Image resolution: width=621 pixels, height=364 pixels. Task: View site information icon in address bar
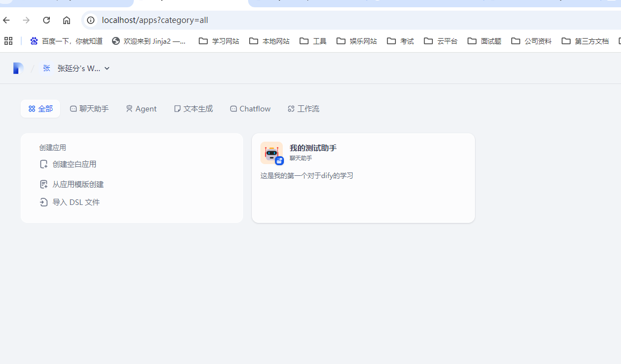click(91, 20)
